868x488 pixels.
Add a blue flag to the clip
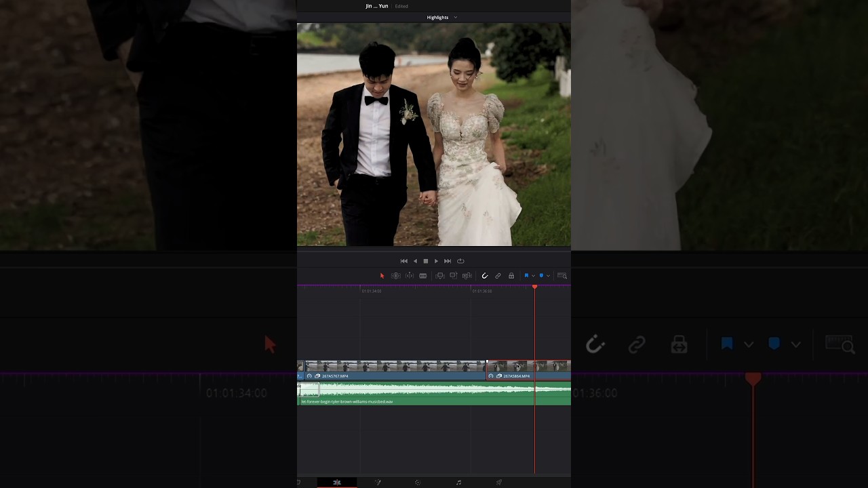pyautogui.click(x=526, y=276)
